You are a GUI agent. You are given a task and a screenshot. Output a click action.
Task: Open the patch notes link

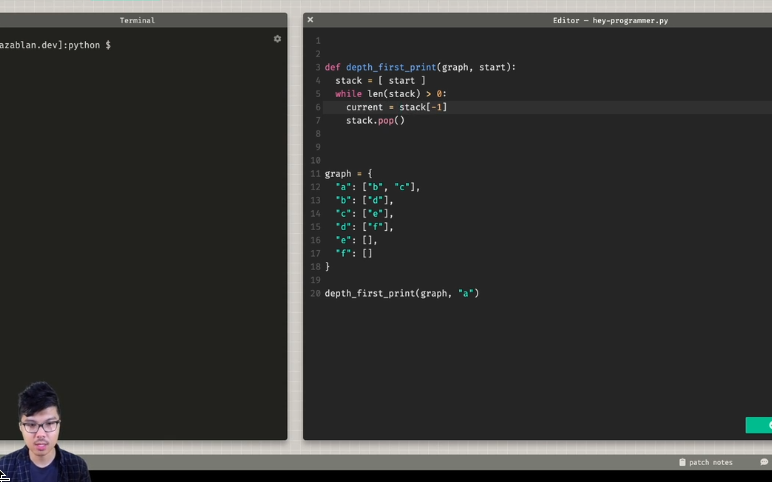tap(710, 462)
